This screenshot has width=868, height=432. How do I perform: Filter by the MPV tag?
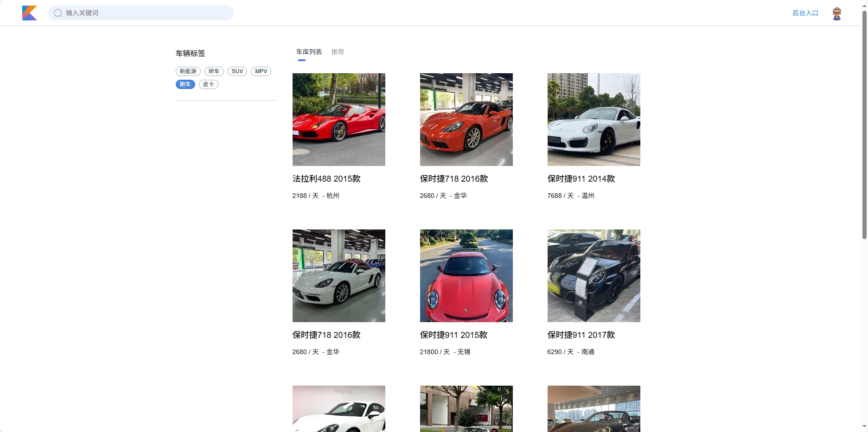(261, 71)
